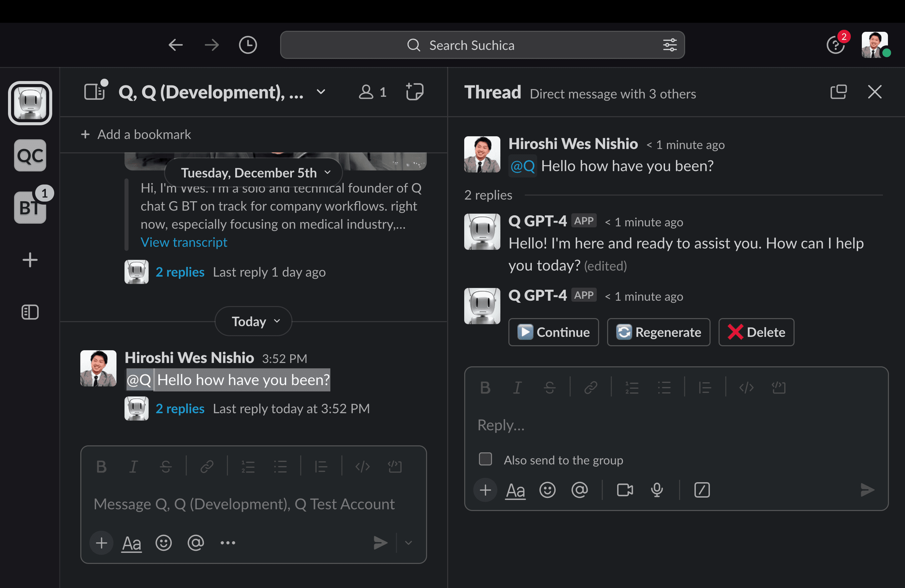The height and width of the screenshot is (588, 905).
Task: Toggle bold in thread reply toolbar
Action: [x=485, y=387]
